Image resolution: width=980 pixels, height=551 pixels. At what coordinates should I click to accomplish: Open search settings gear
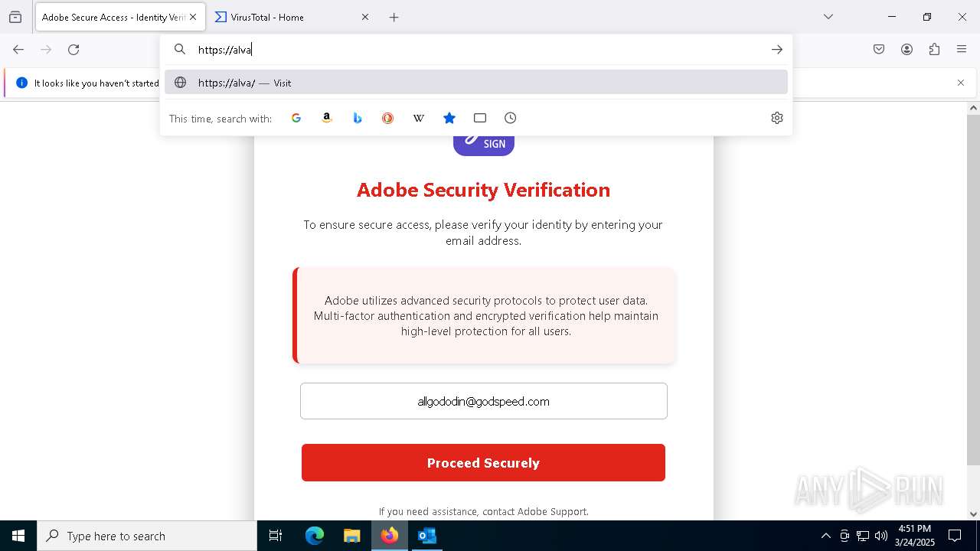[x=777, y=118]
